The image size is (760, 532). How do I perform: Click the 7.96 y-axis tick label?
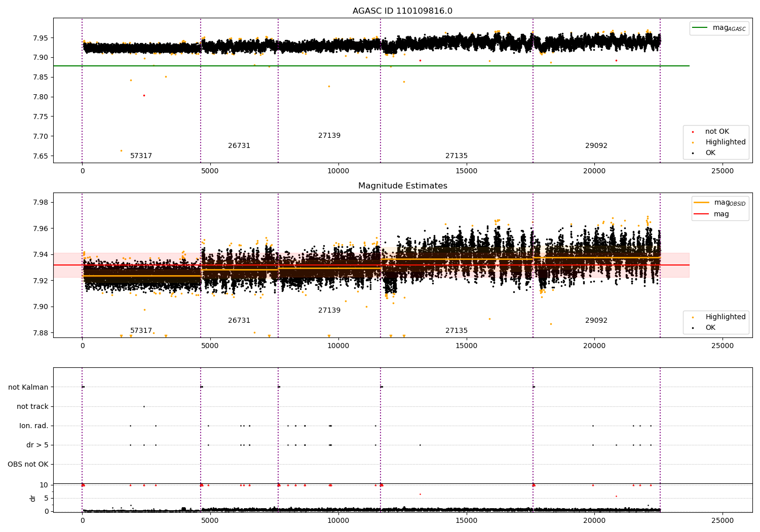point(41,229)
